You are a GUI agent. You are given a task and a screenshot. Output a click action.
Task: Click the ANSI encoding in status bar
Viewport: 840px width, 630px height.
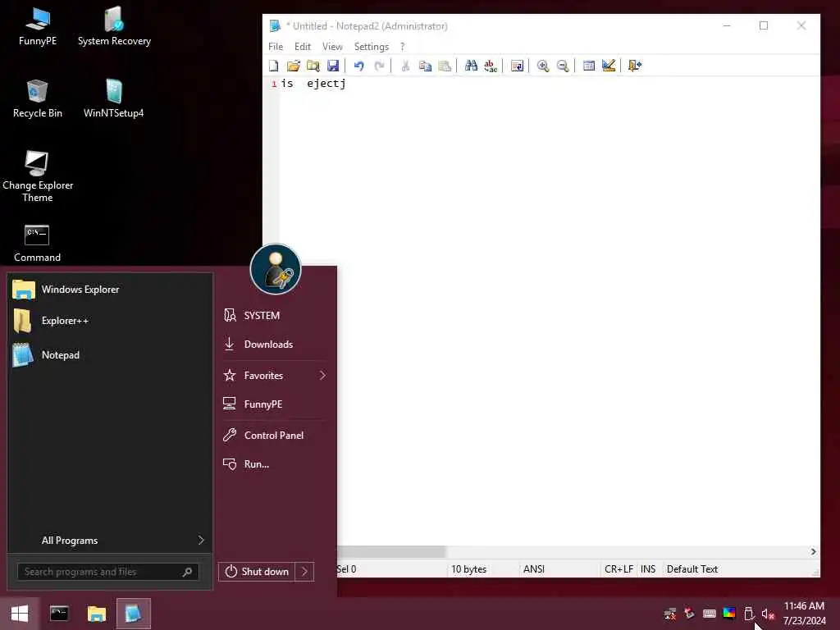[533, 569]
